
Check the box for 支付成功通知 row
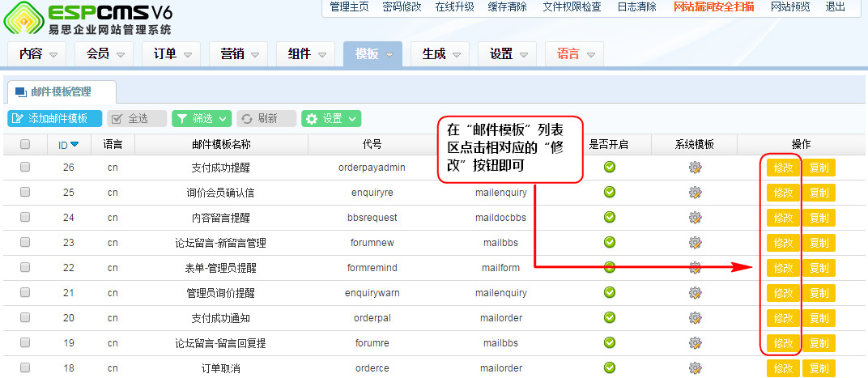pyautogui.click(x=25, y=317)
